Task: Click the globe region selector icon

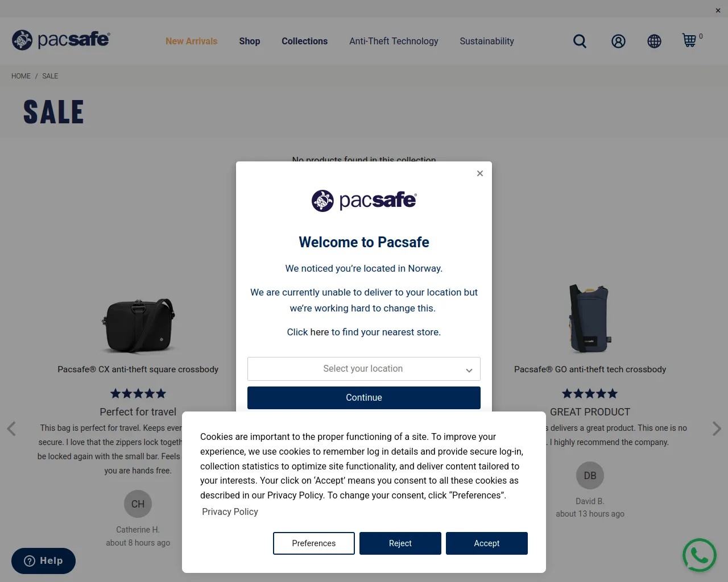Action: 654,41
